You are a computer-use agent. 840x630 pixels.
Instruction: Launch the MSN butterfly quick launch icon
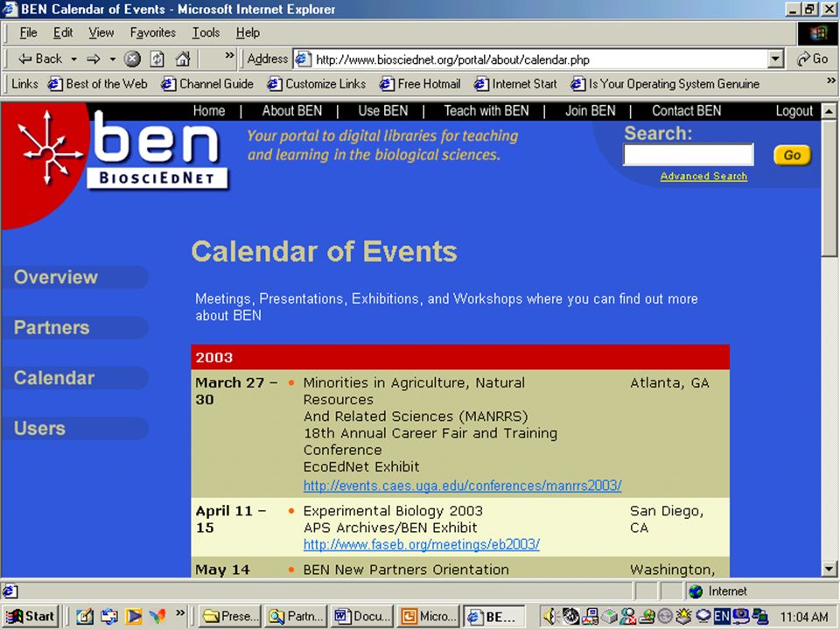click(x=157, y=617)
